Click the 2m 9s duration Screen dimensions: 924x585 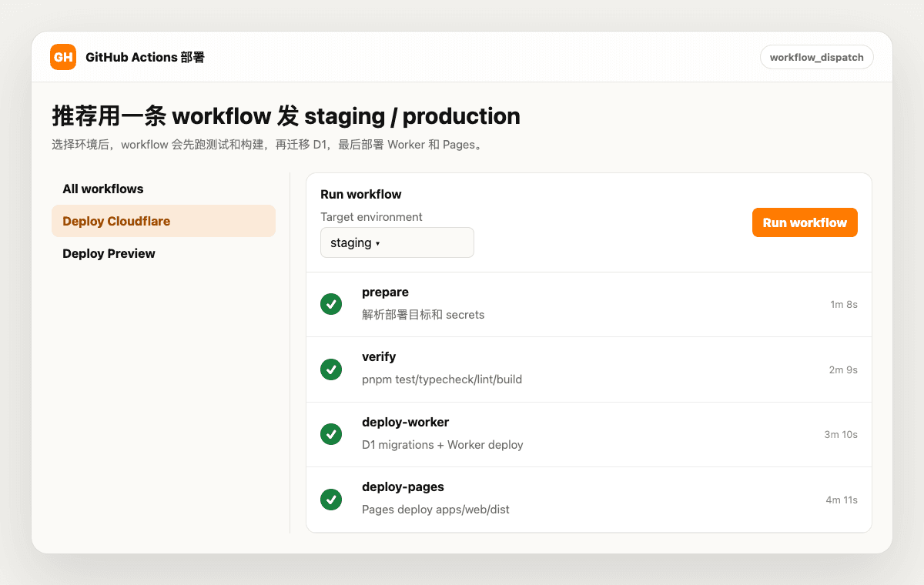(x=843, y=369)
